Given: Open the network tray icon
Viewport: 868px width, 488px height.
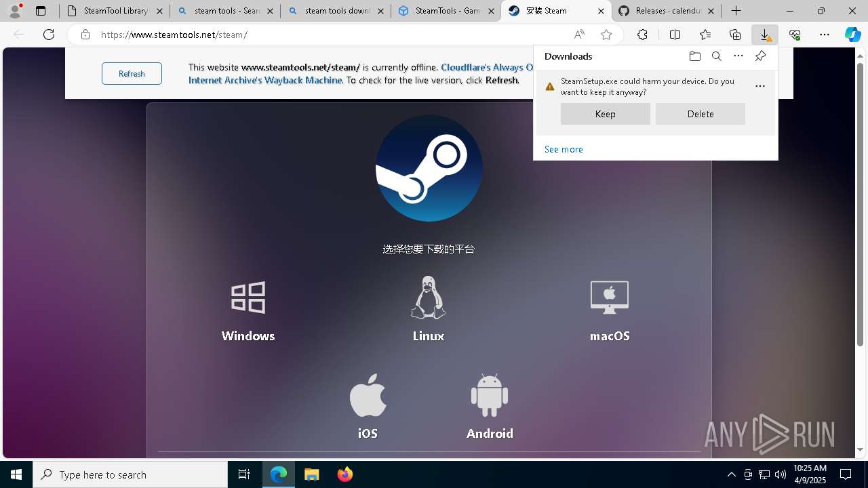Looking at the screenshot, I should [x=764, y=474].
